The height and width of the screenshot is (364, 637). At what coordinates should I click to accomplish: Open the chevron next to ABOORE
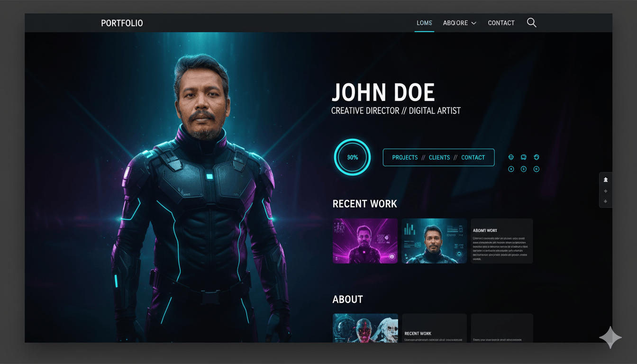tap(473, 23)
